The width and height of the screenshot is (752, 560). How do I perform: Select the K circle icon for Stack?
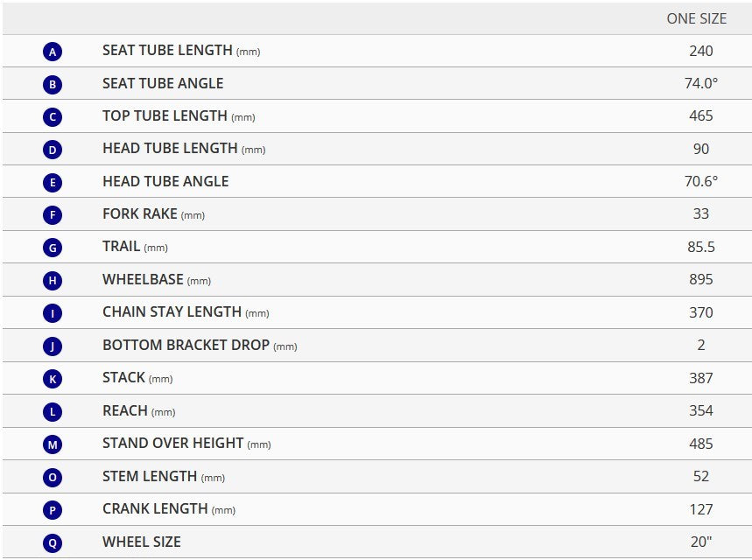53,379
